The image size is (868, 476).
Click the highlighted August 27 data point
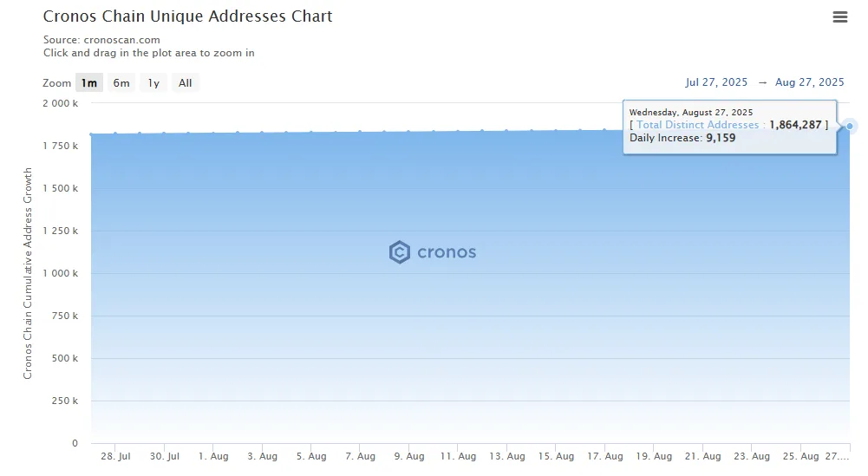850,127
